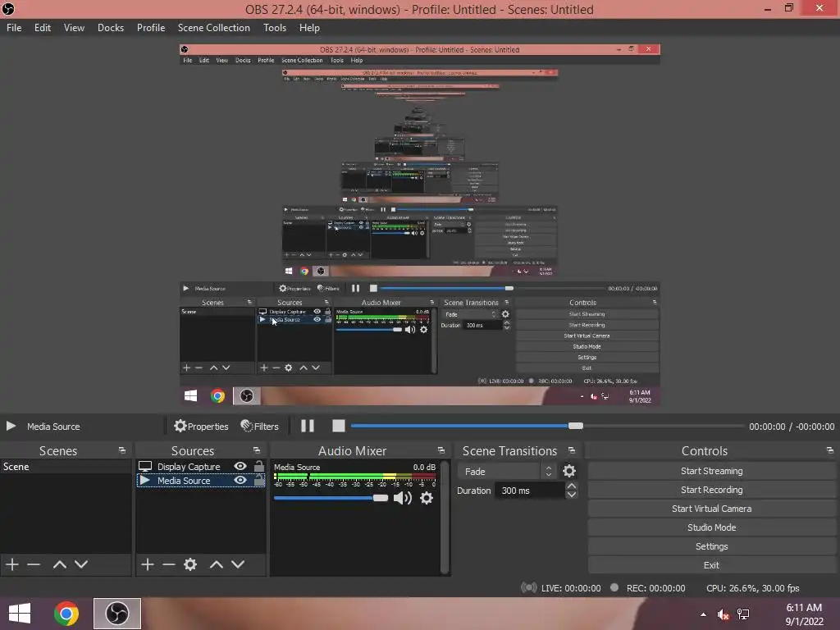Lock the Media Source item
Viewport: 840px width, 630px height.
point(258,480)
